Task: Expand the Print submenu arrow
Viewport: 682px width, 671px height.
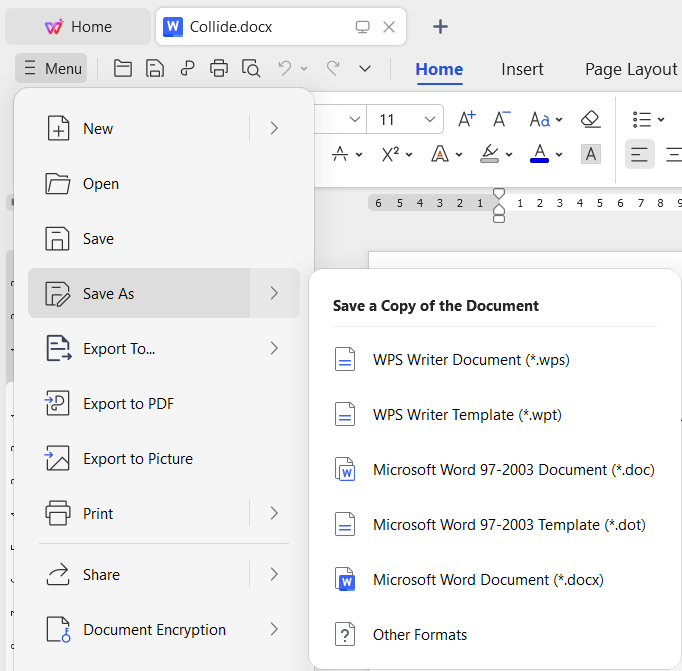Action: point(274,513)
